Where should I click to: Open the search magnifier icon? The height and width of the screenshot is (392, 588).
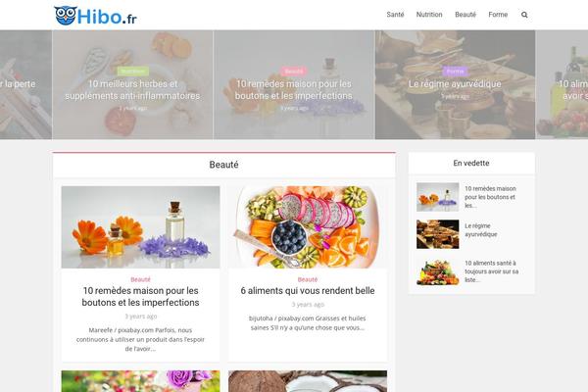coord(524,15)
